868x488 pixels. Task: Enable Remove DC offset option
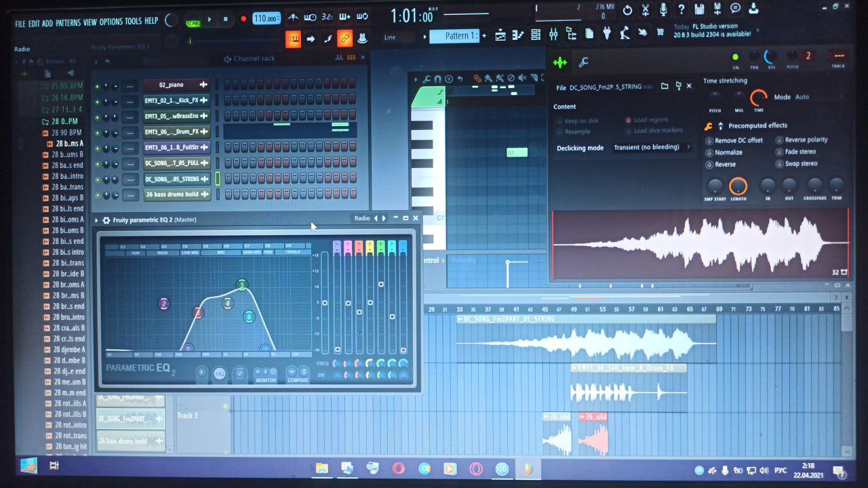click(734, 140)
